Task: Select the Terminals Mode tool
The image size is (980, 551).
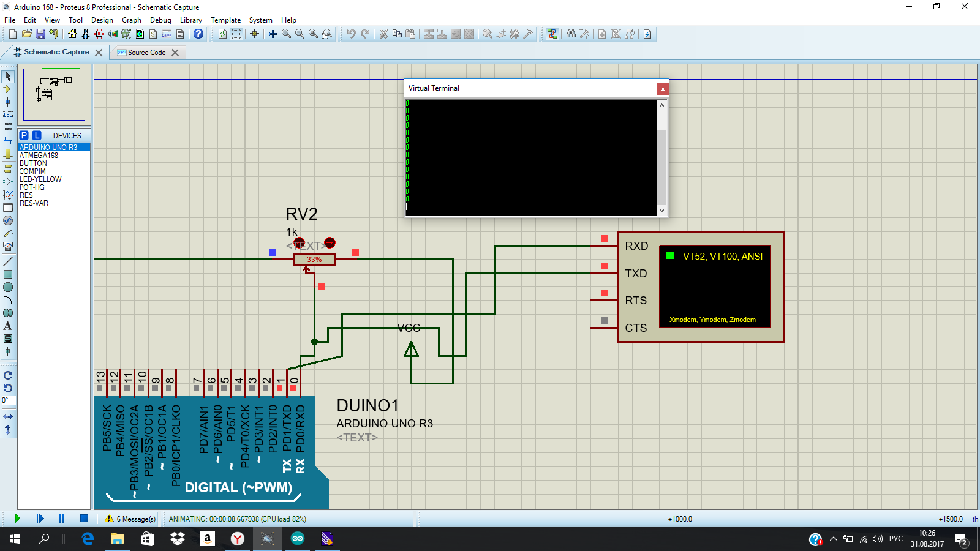Action: [x=8, y=168]
